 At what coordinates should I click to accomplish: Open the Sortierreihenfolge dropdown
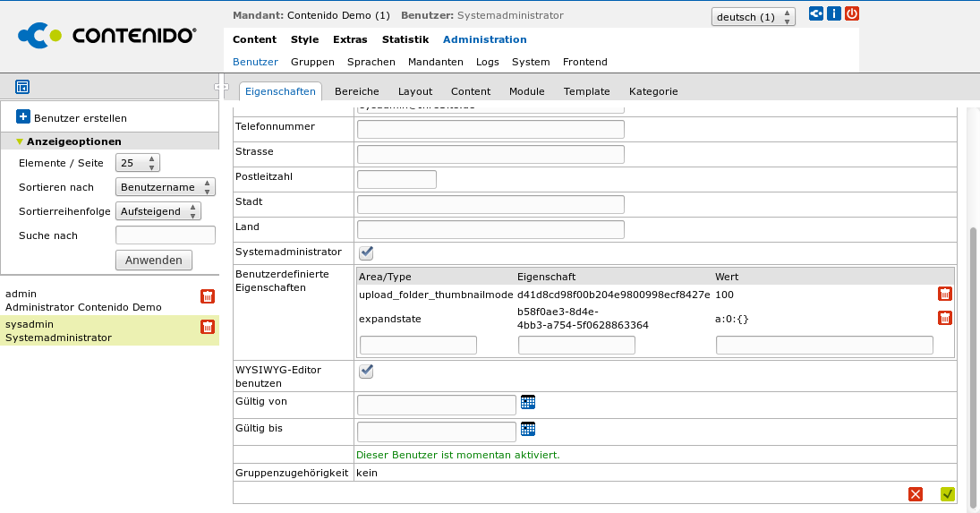click(x=158, y=211)
